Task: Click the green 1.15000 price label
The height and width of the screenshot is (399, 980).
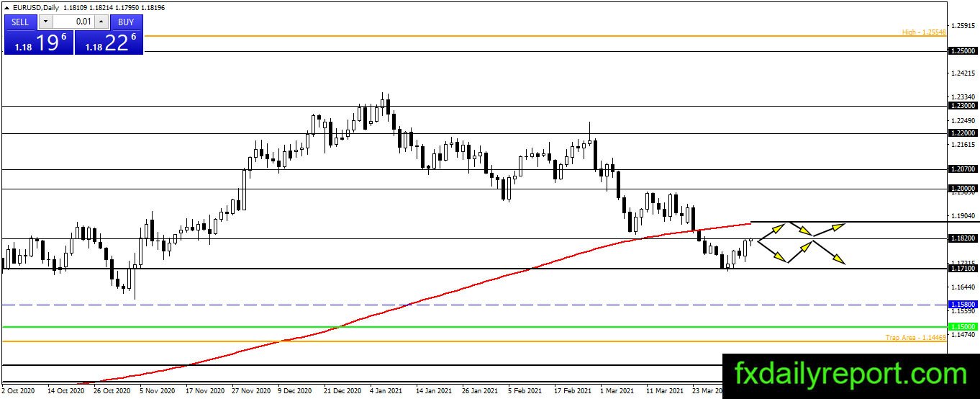Action: (963, 327)
